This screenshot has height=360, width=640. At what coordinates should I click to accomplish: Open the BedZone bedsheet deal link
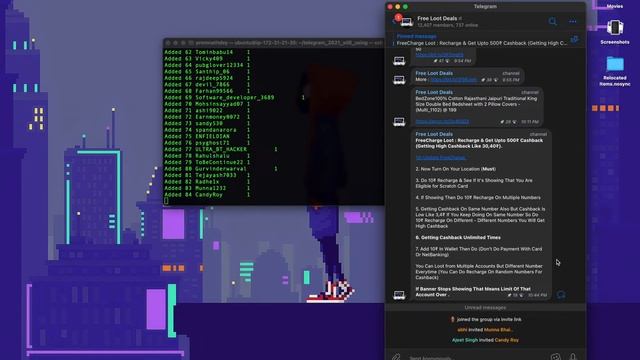[442, 121]
